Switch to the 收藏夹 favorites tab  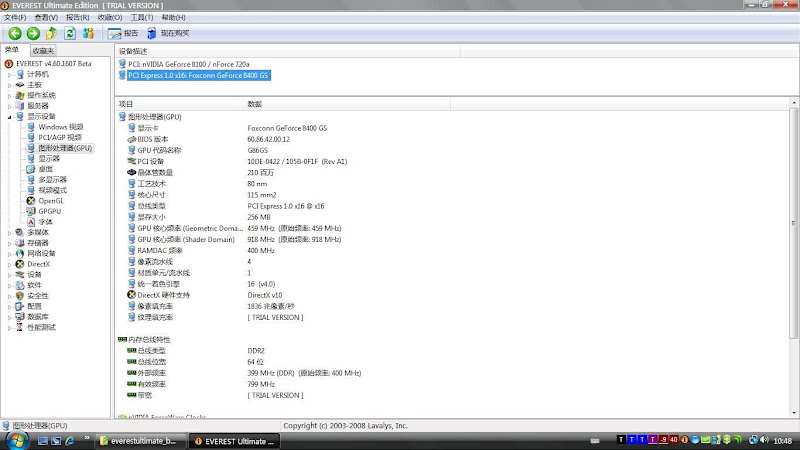[x=43, y=51]
